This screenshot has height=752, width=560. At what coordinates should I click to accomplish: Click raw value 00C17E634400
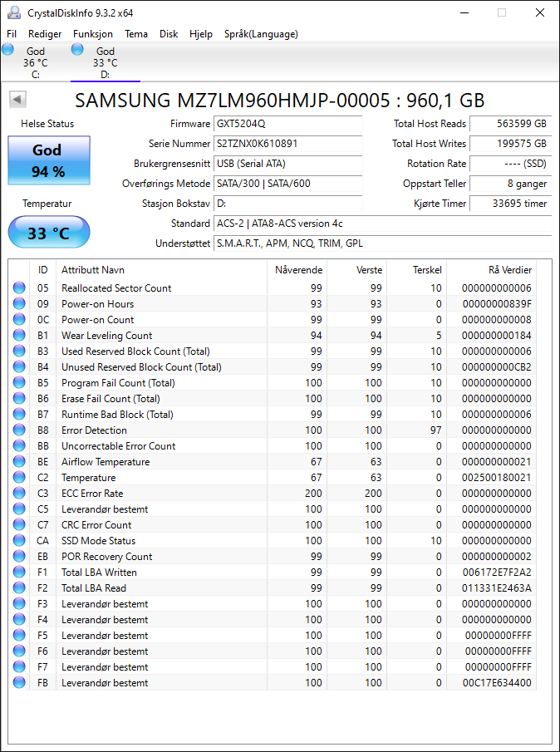[x=497, y=683]
